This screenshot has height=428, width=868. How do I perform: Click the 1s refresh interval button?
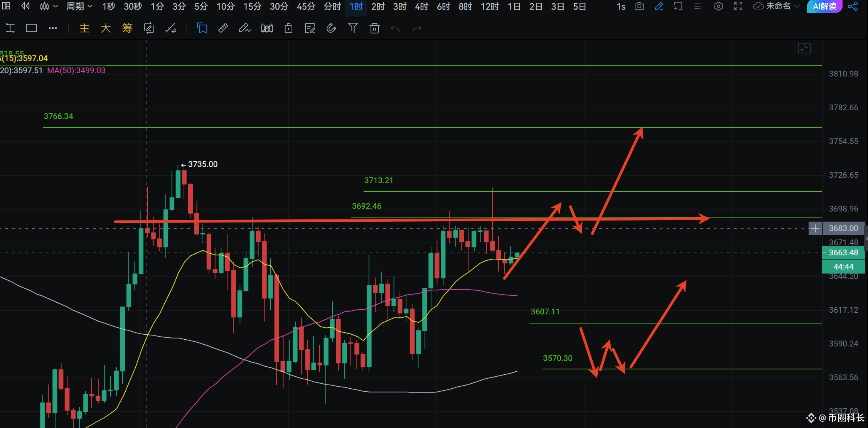(x=621, y=7)
